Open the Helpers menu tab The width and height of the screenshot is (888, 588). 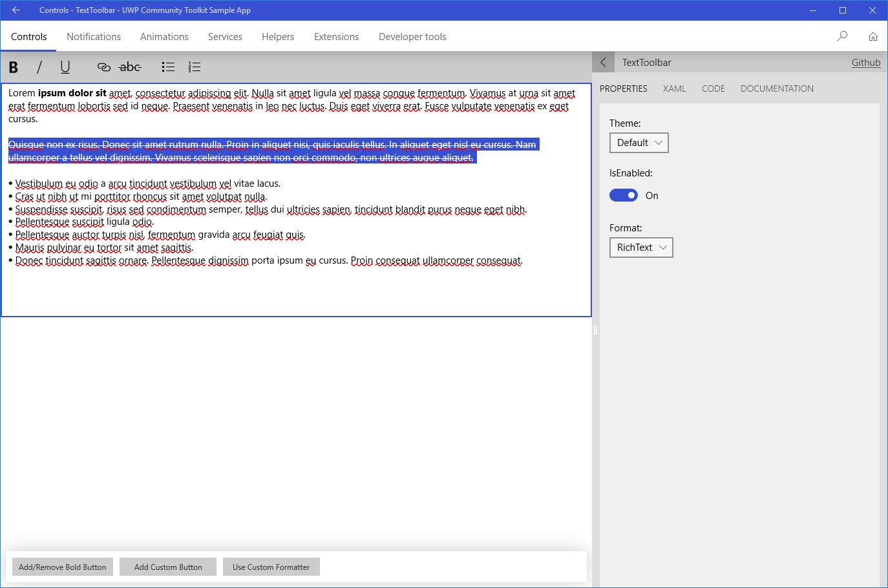click(278, 37)
